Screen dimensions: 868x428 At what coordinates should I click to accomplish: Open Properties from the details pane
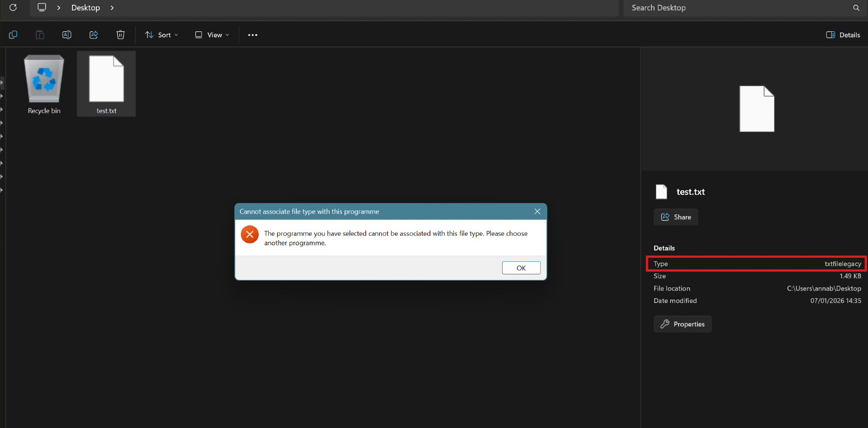click(683, 324)
